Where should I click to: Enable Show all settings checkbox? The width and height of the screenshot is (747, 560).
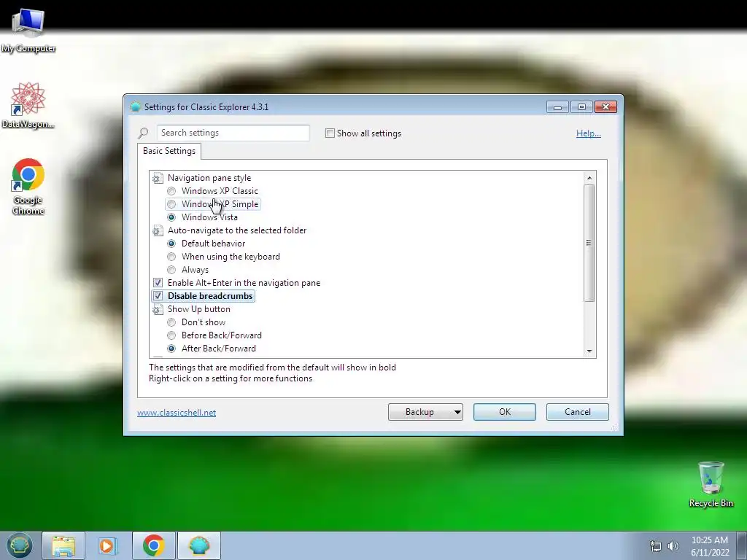(x=330, y=133)
